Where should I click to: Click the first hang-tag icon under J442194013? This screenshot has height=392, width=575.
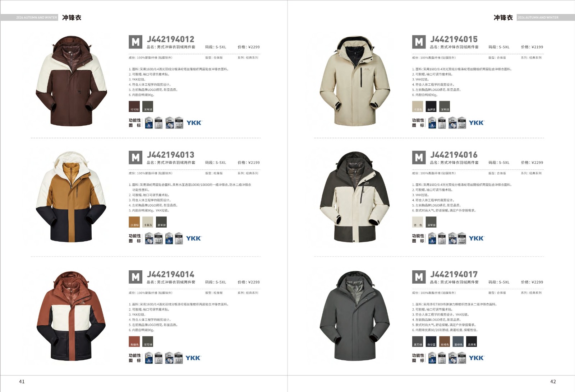149,238
